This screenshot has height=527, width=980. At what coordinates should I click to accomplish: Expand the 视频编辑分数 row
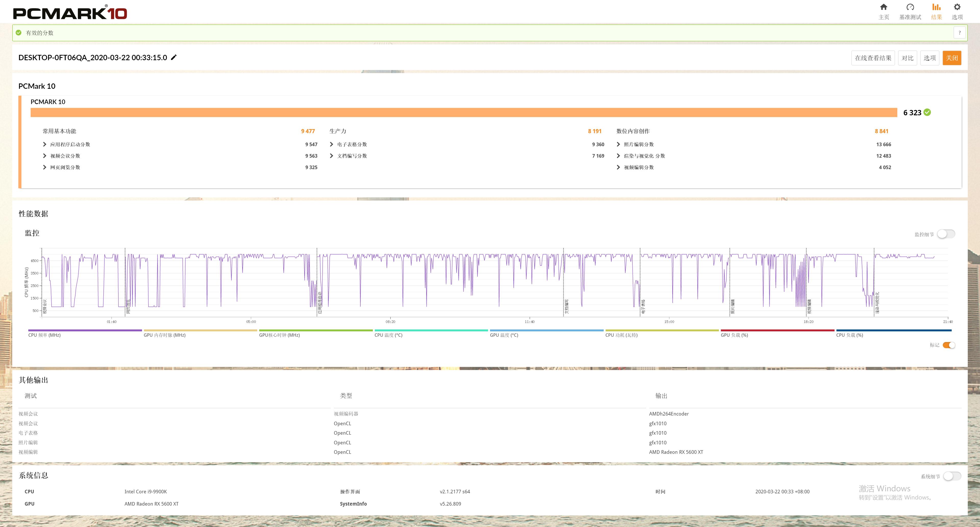pyautogui.click(x=619, y=167)
